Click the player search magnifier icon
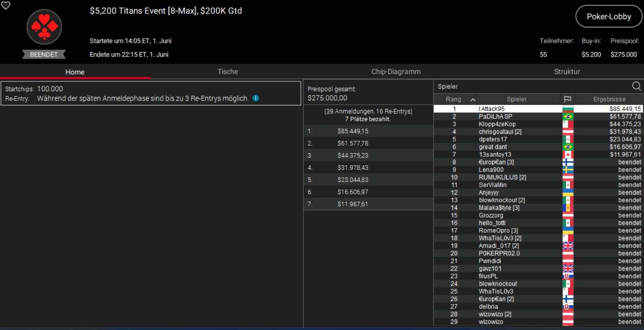The image size is (644, 330). (x=636, y=86)
